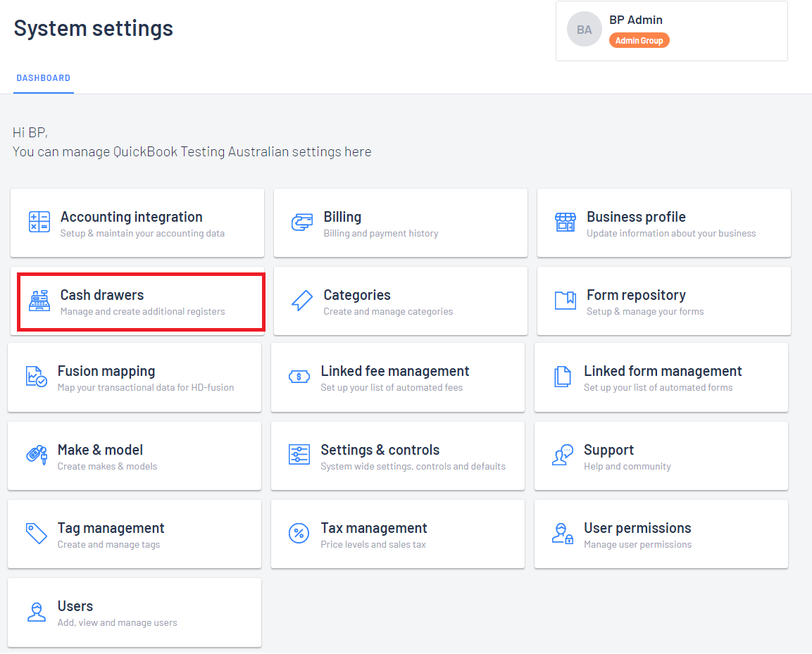Click 'Price levels and sales tax' text
Image resolution: width=812 pixels, height=654 pixels.
[x=373, y=545]
